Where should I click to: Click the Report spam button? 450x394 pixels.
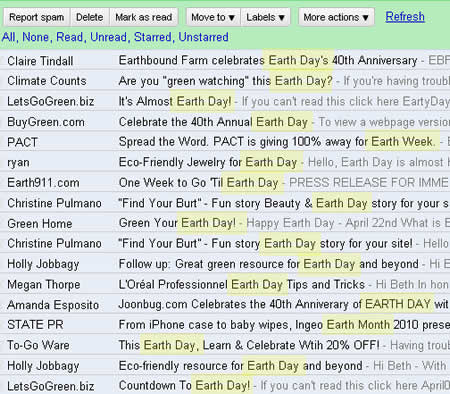click(x=36, y=17)
